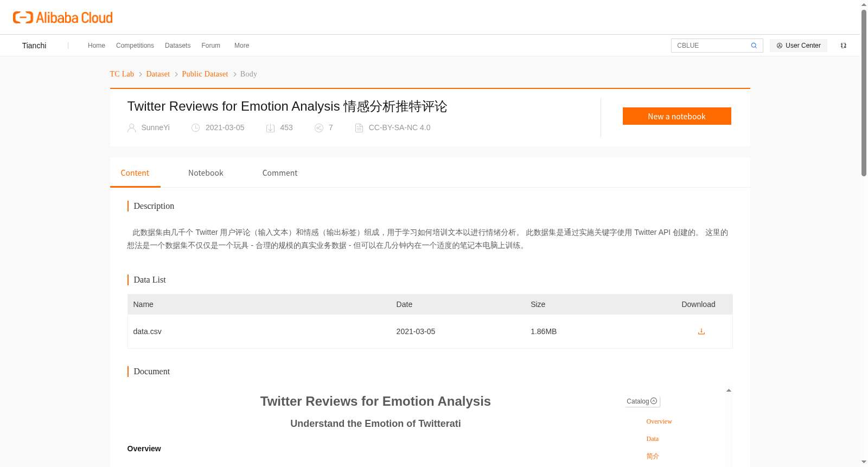This screenshot has height=467, width=868.
Task: Click the page scrollbar down arrow
Action: click(x=864, y=462)
